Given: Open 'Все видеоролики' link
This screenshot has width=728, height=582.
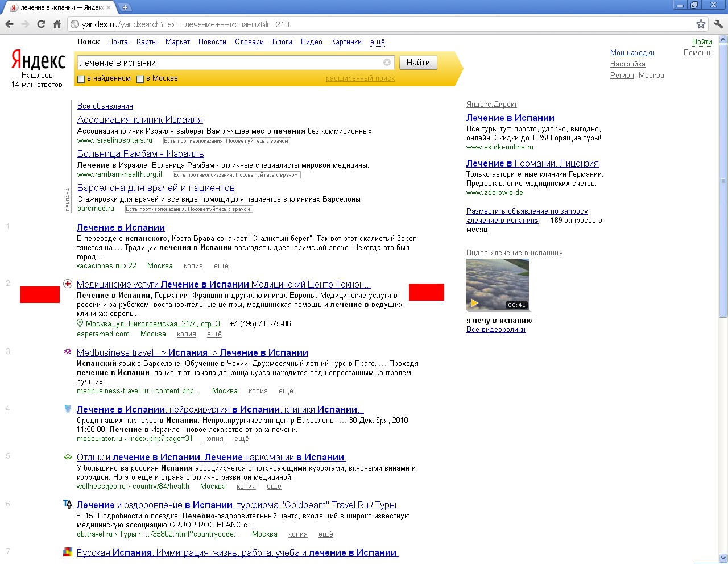Looking at the screenshot, I should tap(496, 330).
